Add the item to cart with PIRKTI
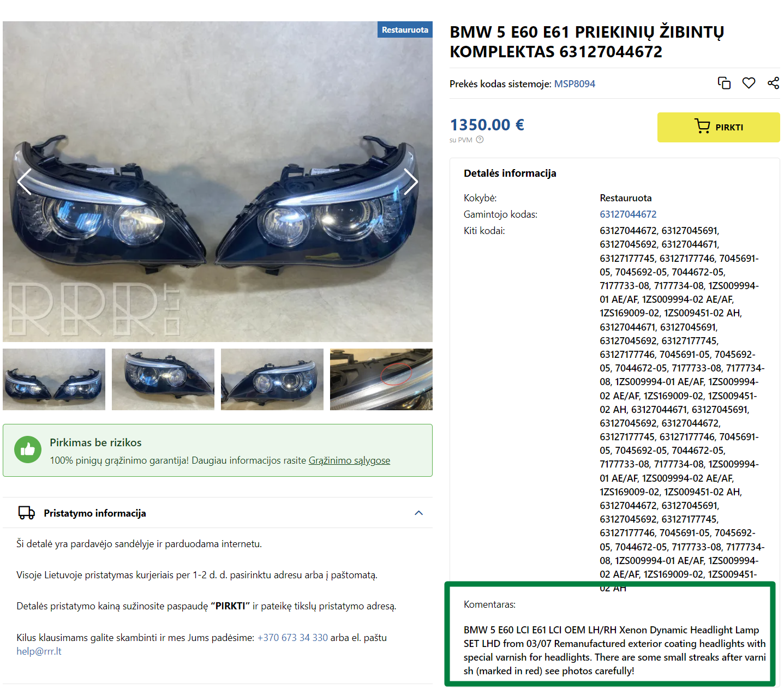This screenshot has width=784, height=689. (719, 127)
